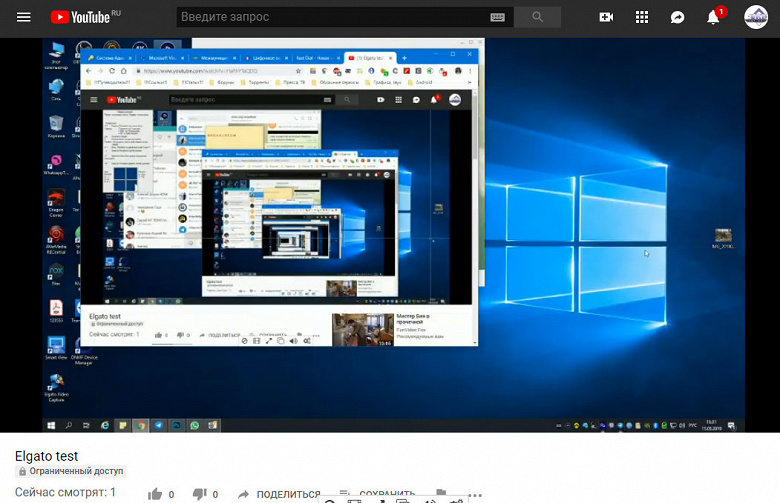This screenshot has height=503, width=780.
Task: Like the video with thumbs up
Action: point(155,494)
